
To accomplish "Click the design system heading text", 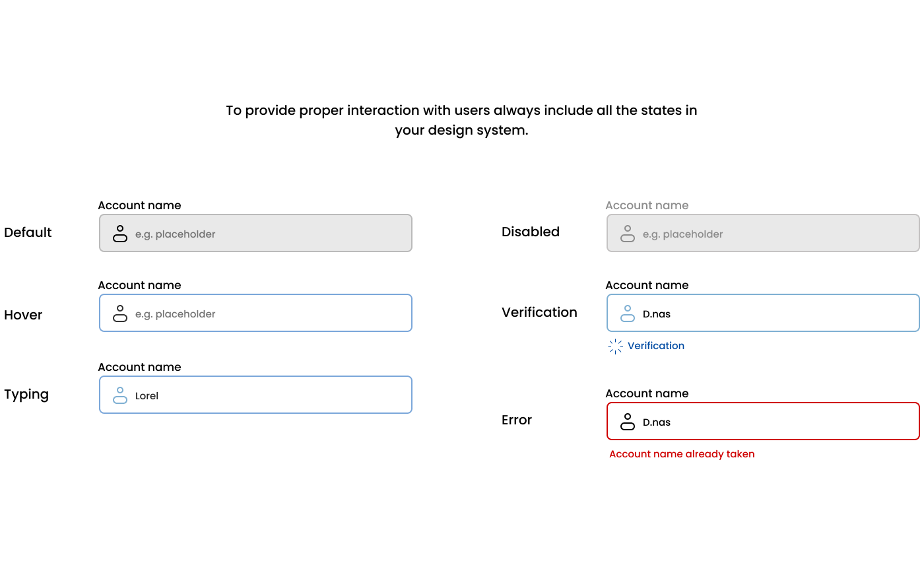I will pos(461,120).
